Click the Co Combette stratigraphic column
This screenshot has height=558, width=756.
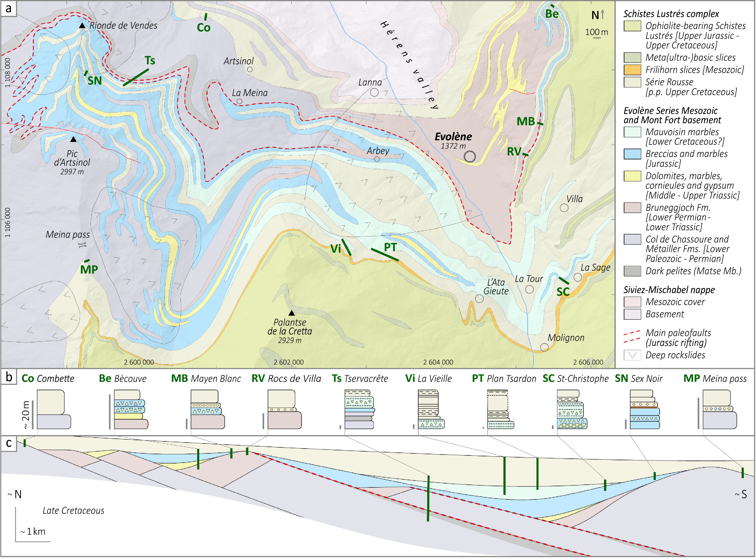[x=54, y=409]
